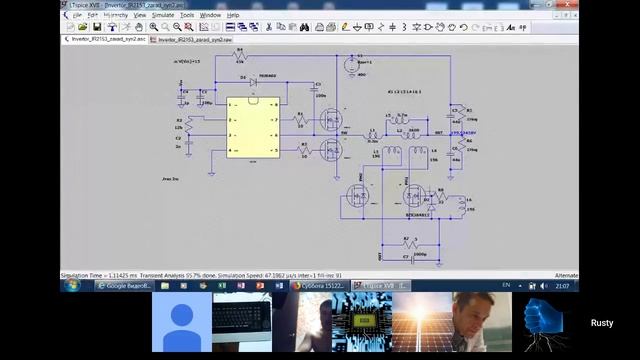Click the Zoom to Fit icon
Screen dimensions: 640x360
[189, 27]
